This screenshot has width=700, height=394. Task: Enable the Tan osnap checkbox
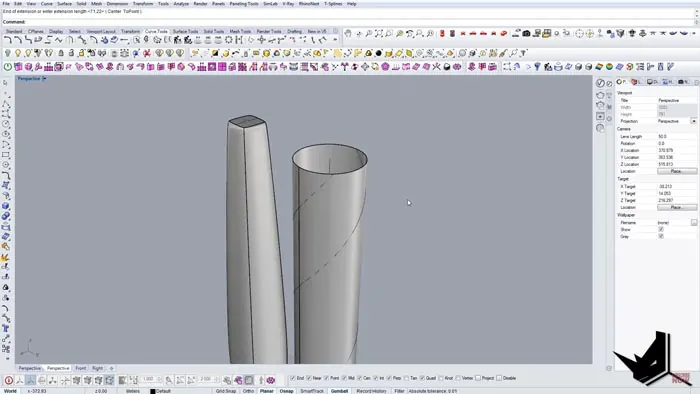[x=406, y=378]
